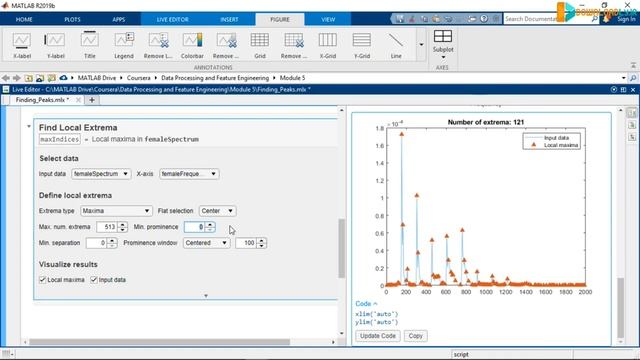Turn on the Grid annotation

(x=260, y=45)
